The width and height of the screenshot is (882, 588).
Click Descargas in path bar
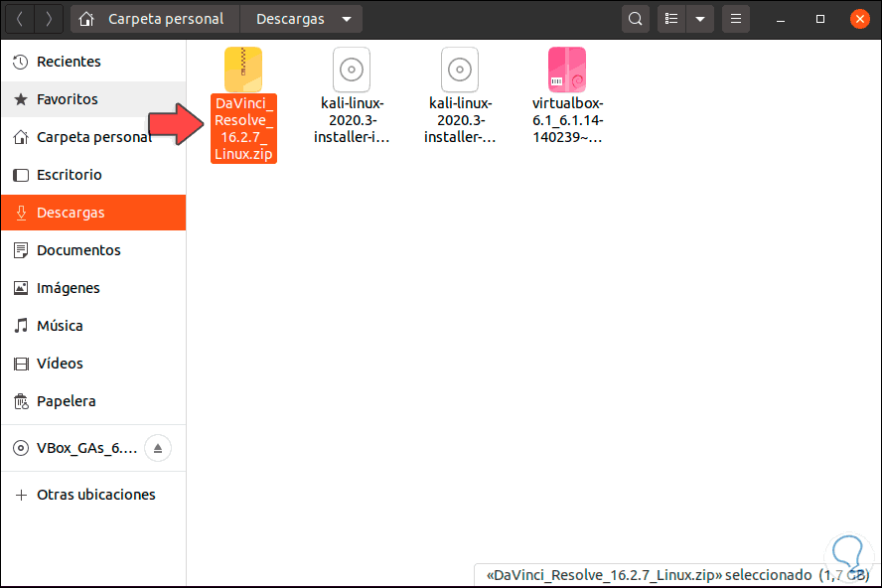[290, 19]
